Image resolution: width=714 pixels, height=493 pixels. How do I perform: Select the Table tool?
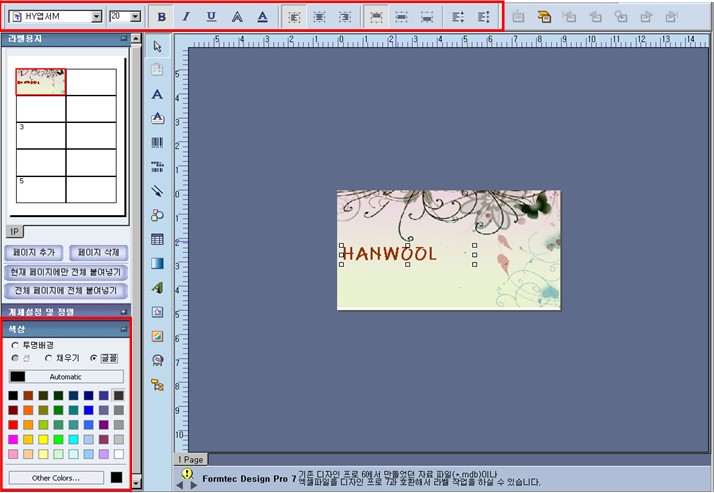157,239
